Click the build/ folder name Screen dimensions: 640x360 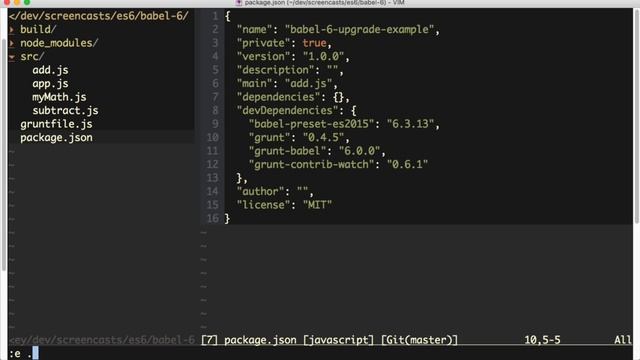[x=38, y=29]
